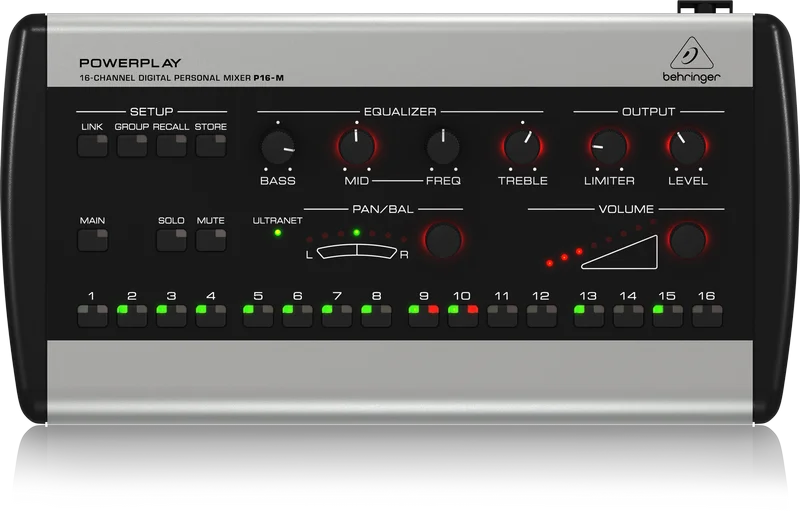Select channel 2 button
800x513 pixels.
(x=132, y=315)
